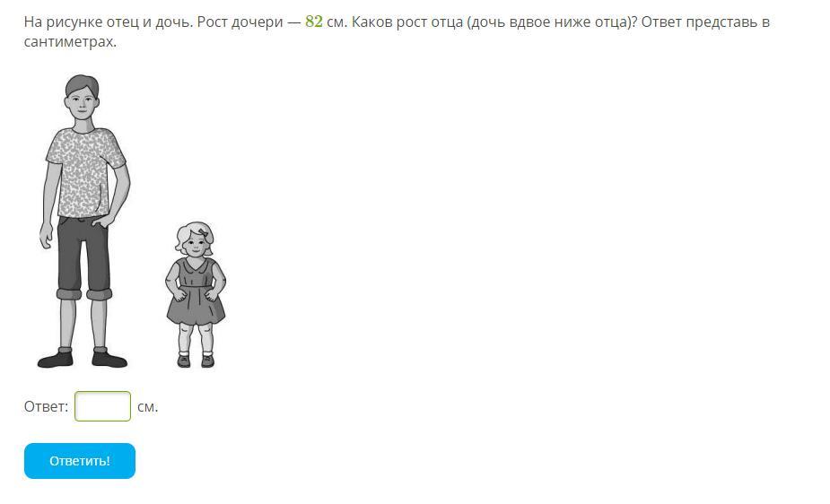Submit with the Ответить! button
Image resolution: width=830 pixels, height=504 pixels.
point(80,461)
